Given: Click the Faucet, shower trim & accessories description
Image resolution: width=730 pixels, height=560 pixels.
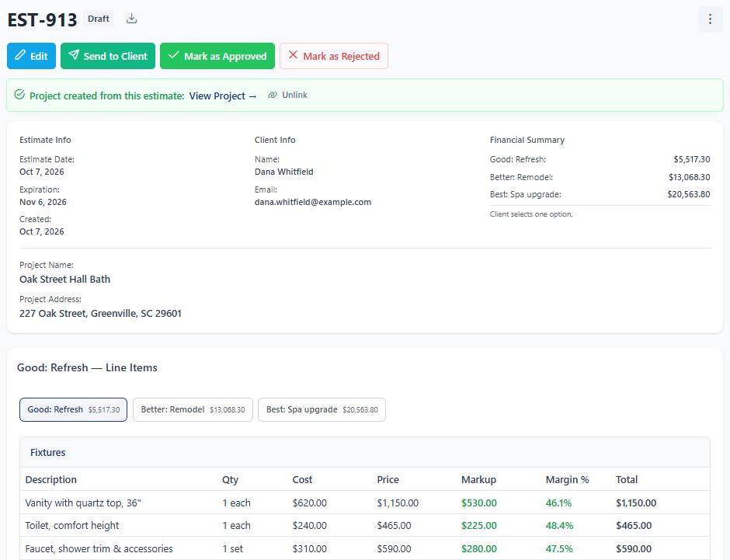Looking at the screenshot, I should 99,549.
